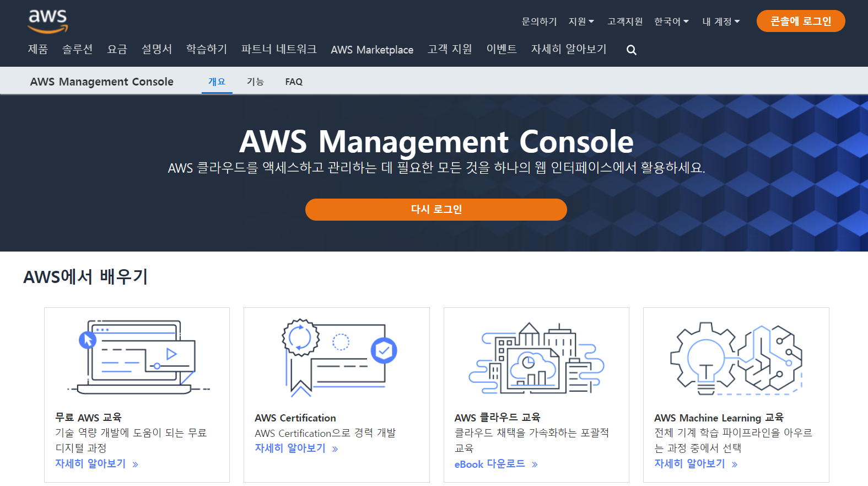Click text '전체 기계 학습 파이프라인을 아우르'

click(x=733, y=433)
